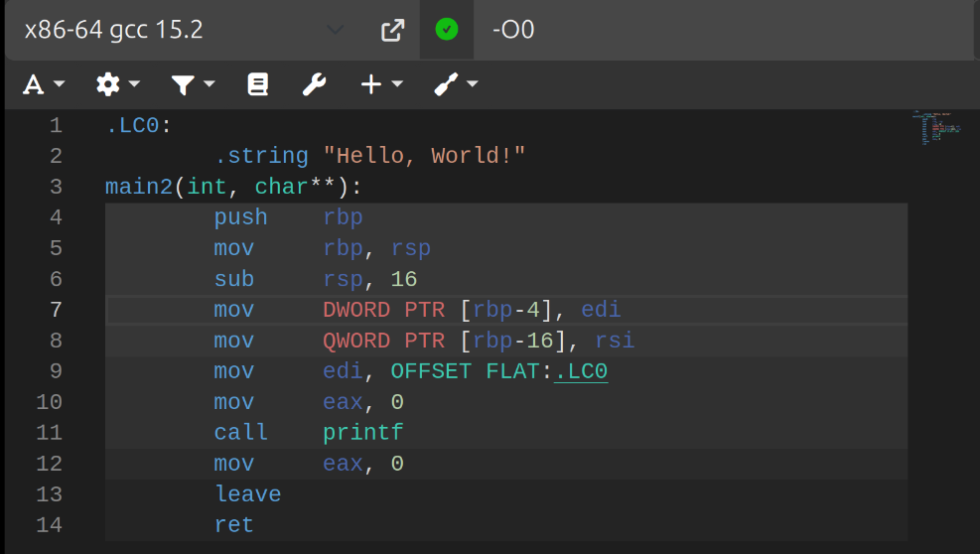Open the filter funnel options menu
This screenshot has height=554, width=980.
coord(193,83)
